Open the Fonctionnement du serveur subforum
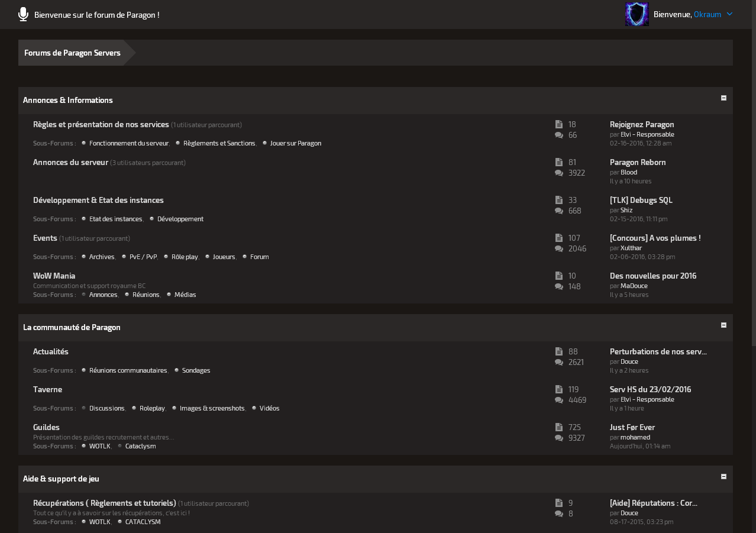This screenshot has height=533, width=756. point(129,143)
